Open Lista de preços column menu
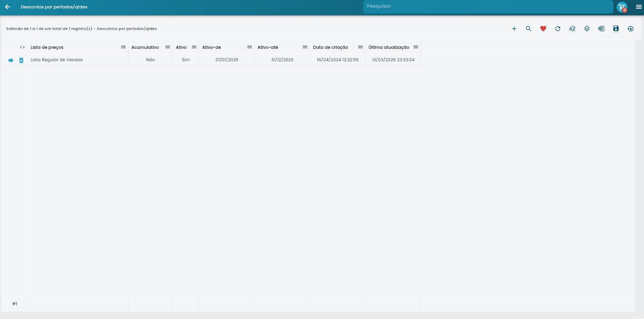 pos(123,47)
